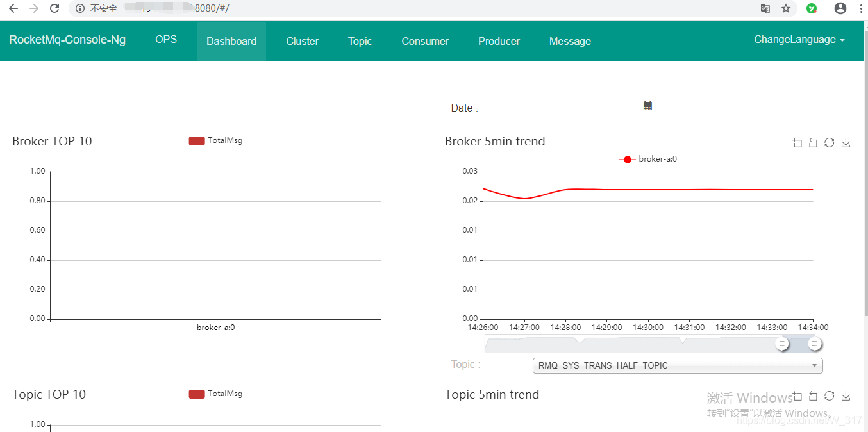The image size is (868, 432).
Task: Click the Date input field
Action: 579,108
